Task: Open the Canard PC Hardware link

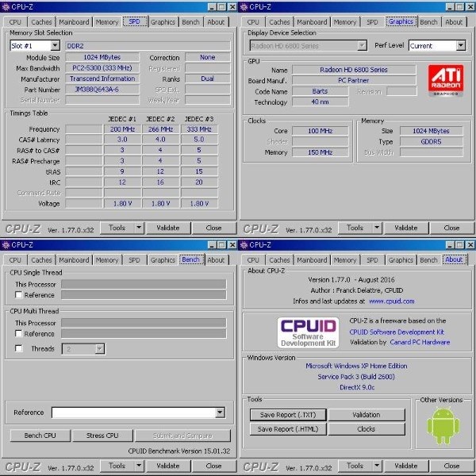Action: (420, 342)
